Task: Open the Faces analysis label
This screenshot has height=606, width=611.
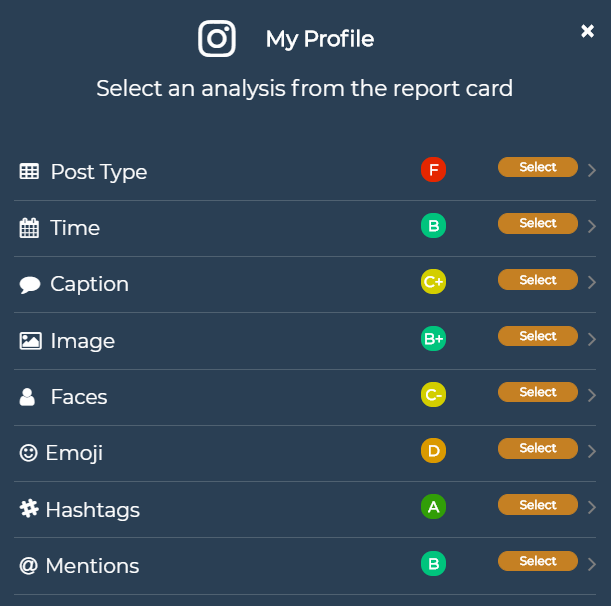Action: pos(78,397)
